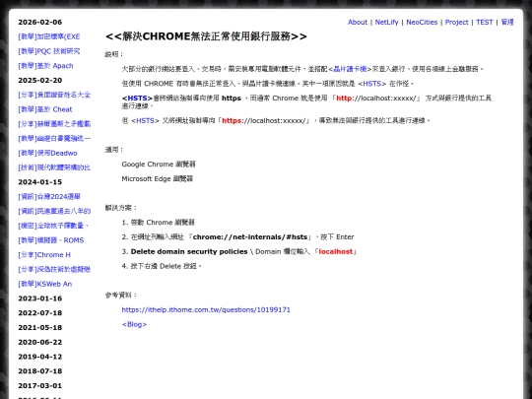Click <HSTS> link in the 'https://localhost' sentence
Viewport: 532px width, 399px height.
145,120
